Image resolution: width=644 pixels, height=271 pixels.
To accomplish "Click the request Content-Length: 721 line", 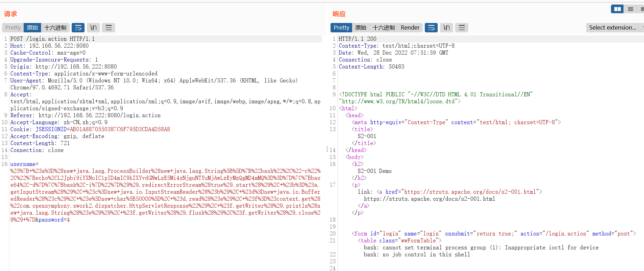I will (40, 143).
